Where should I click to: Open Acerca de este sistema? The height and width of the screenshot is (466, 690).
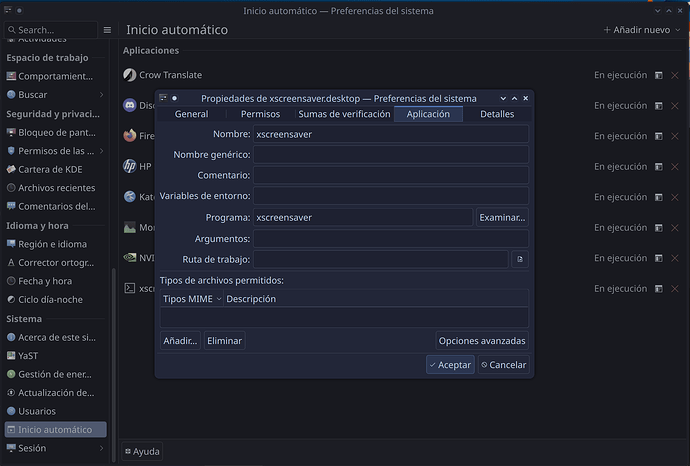pos(55,337)
